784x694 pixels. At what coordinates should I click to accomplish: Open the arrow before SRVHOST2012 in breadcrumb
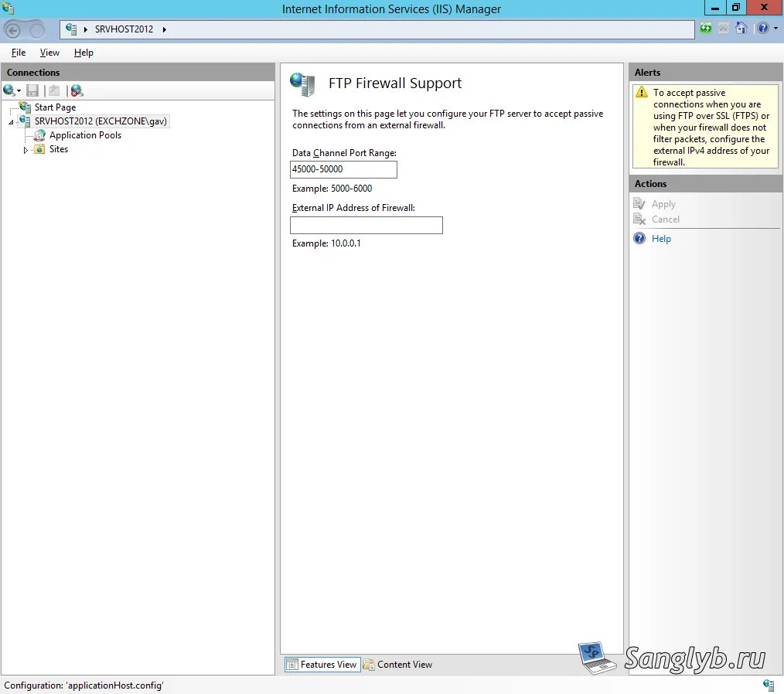coord(86,29)
